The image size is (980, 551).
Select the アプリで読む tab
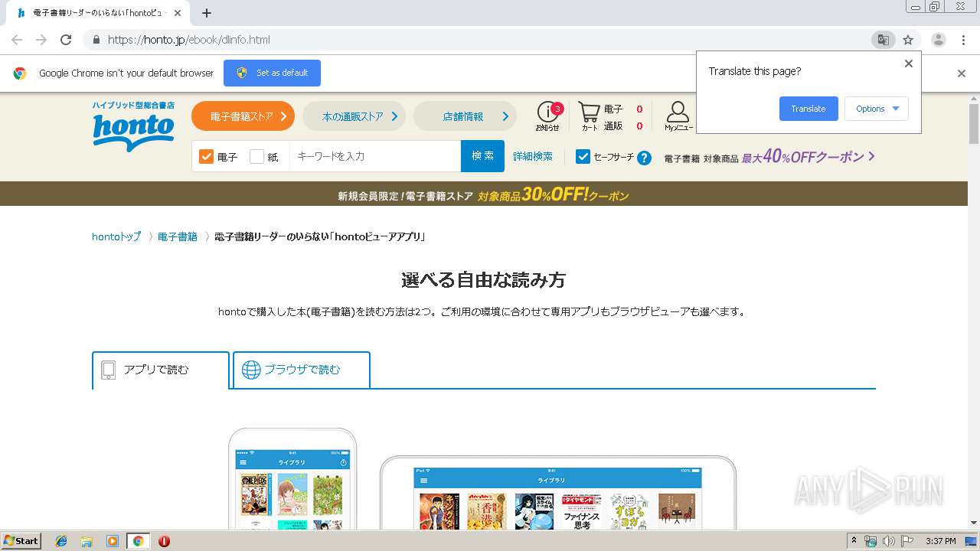[161, 370]
